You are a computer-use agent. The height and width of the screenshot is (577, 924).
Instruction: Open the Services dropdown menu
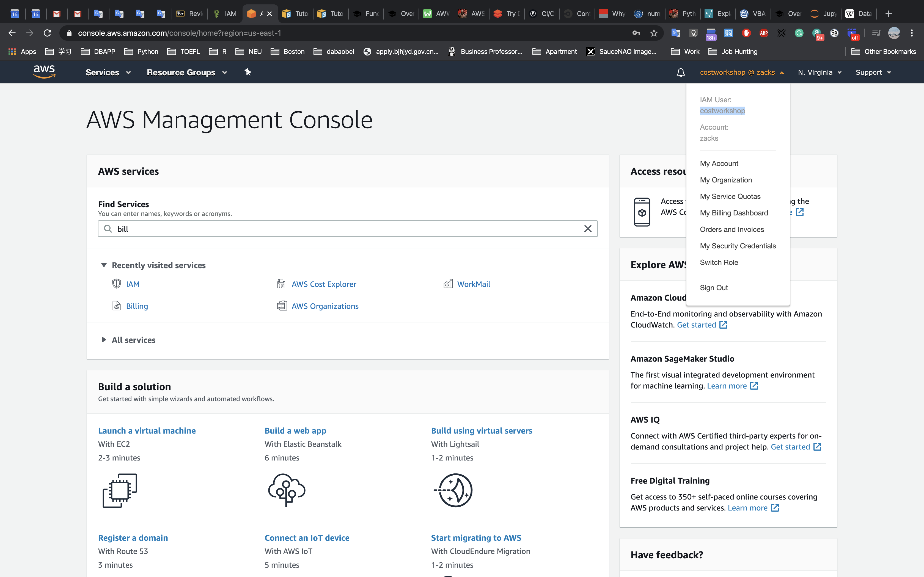(x=108, y=72)
